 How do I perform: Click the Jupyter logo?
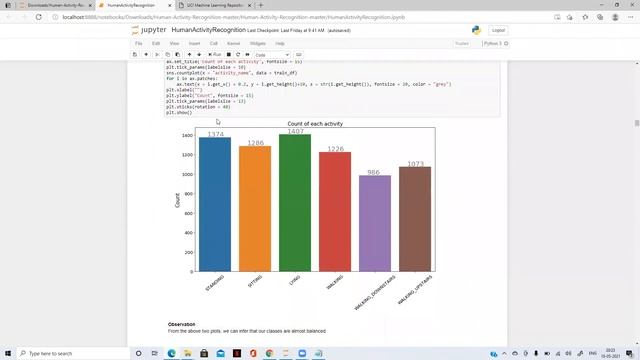pyautogui.click(x=149, y=30)
